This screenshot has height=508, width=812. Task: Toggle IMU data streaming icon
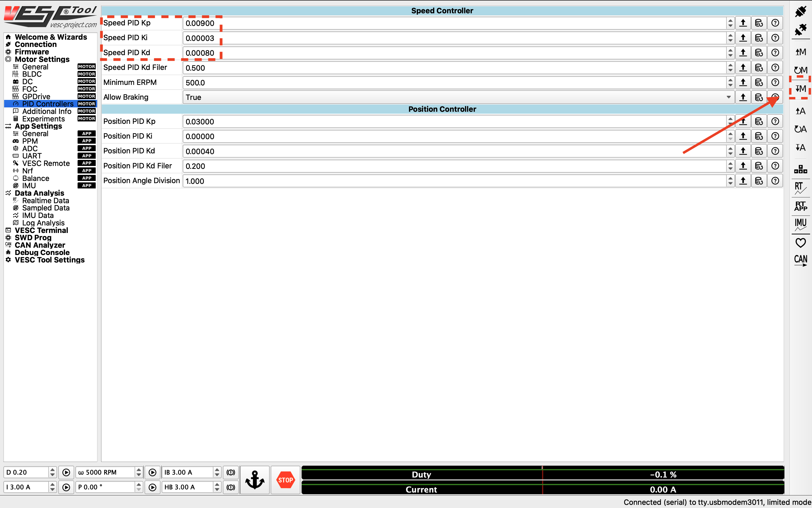(801, 224)
